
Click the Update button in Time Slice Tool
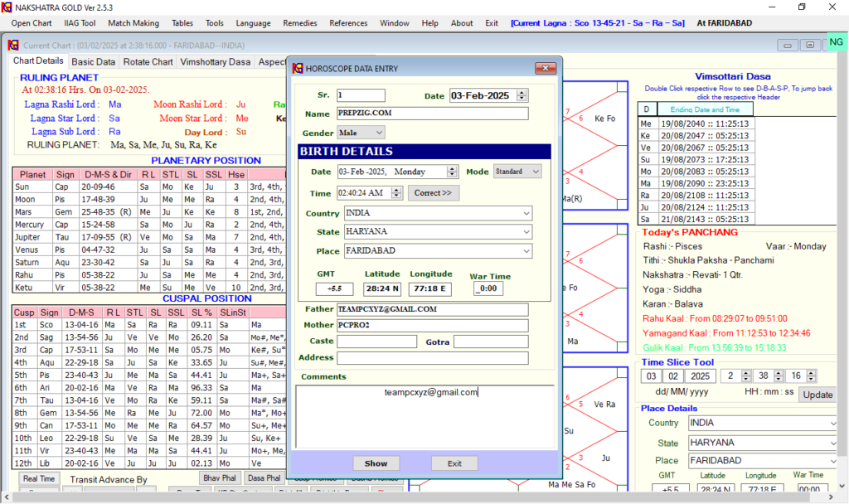(817, 395)
